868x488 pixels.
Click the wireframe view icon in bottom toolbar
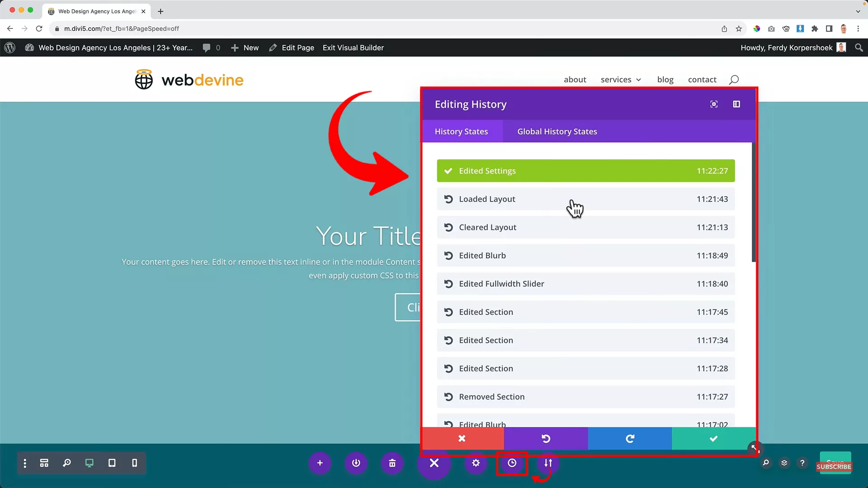click(44, 463)
